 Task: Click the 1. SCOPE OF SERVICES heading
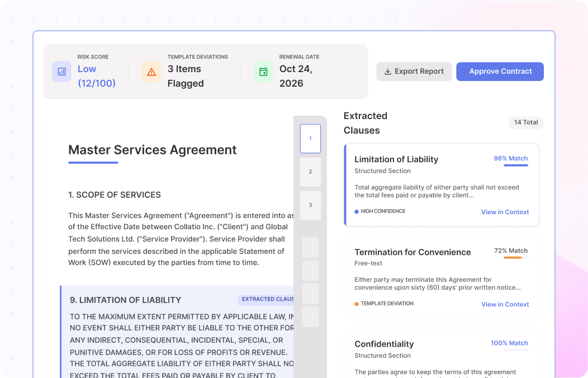click(x=115, y=195)
